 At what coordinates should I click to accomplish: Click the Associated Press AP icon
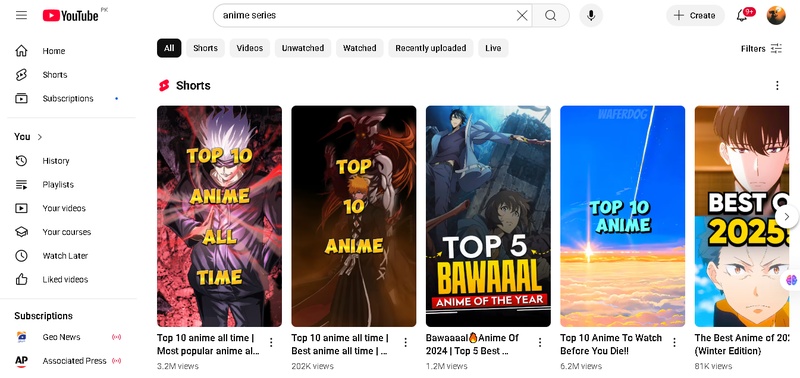pos(21,361)
